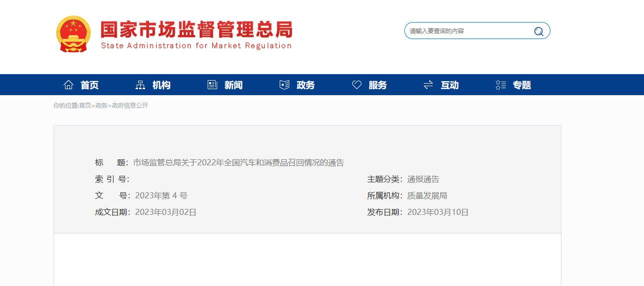
Task: Select the 新闻 text label in navigation bar
Action: point(234,85)
